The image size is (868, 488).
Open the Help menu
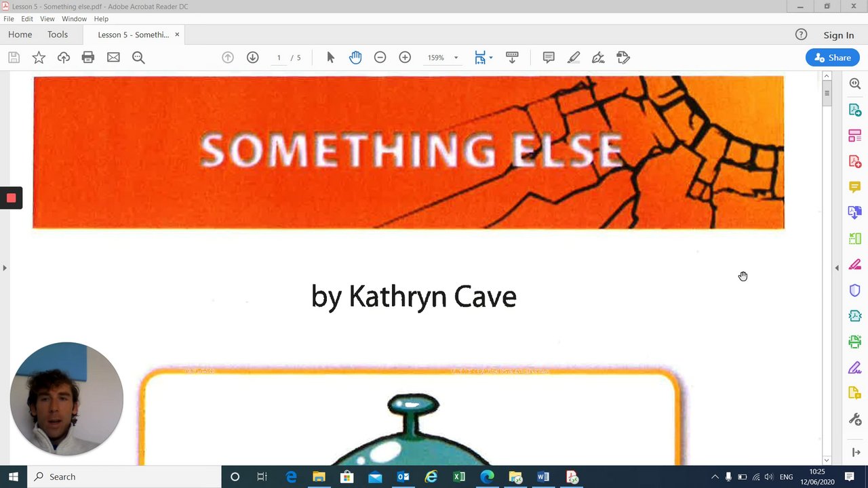click(101, 19)
